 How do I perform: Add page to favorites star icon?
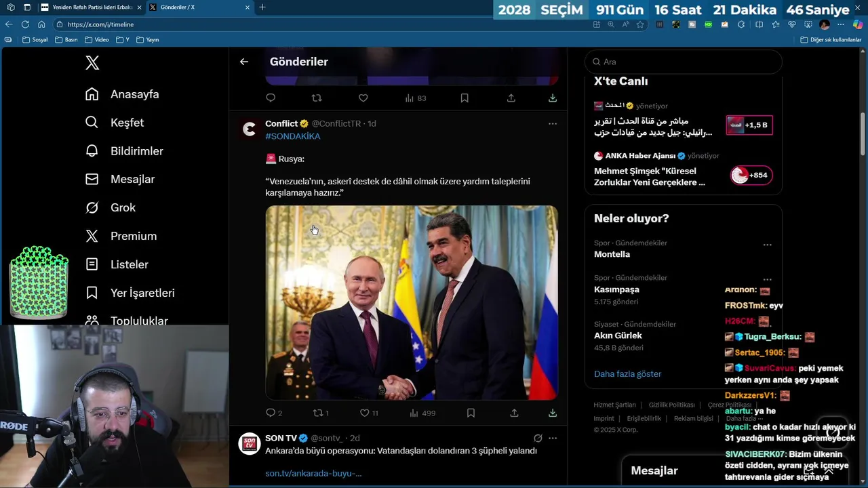(x=640, y=24)
